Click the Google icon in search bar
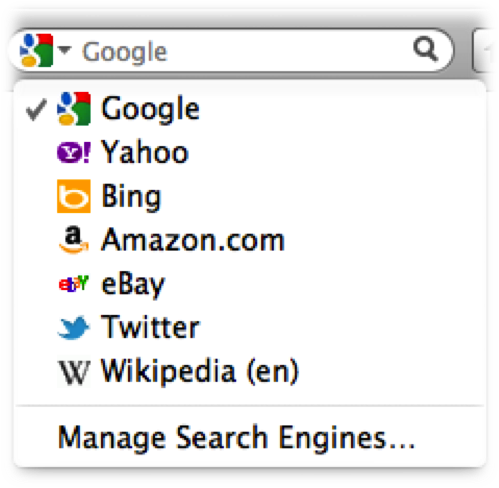Screen dimensions: 499x488 [x=36, y=50]
